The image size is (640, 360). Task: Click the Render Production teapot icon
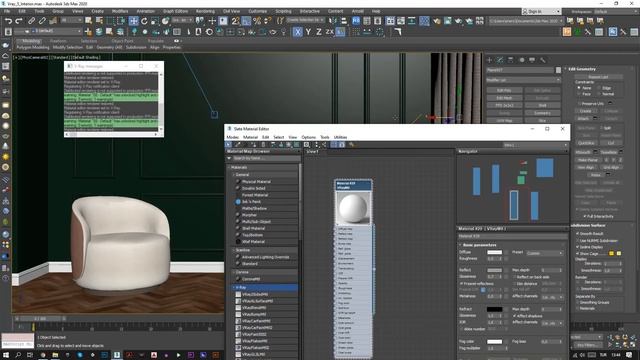[458, 21]
